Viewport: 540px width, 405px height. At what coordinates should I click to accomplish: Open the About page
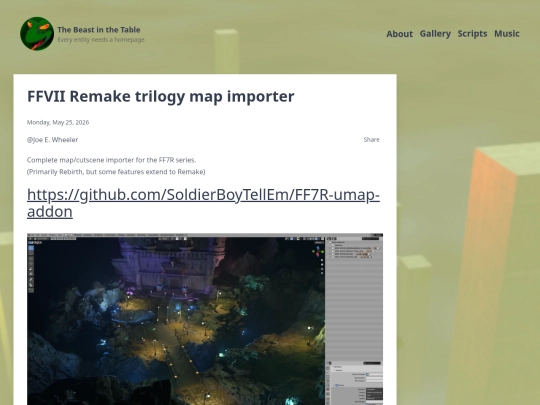(x=399, y=34)
